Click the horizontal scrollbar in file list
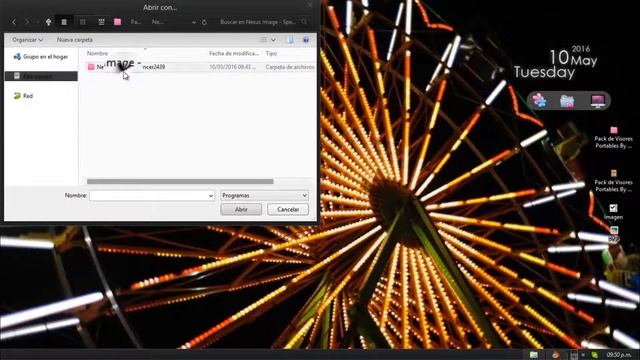The width and height of the screenshot is (640, 360). [x=180, y=181]
